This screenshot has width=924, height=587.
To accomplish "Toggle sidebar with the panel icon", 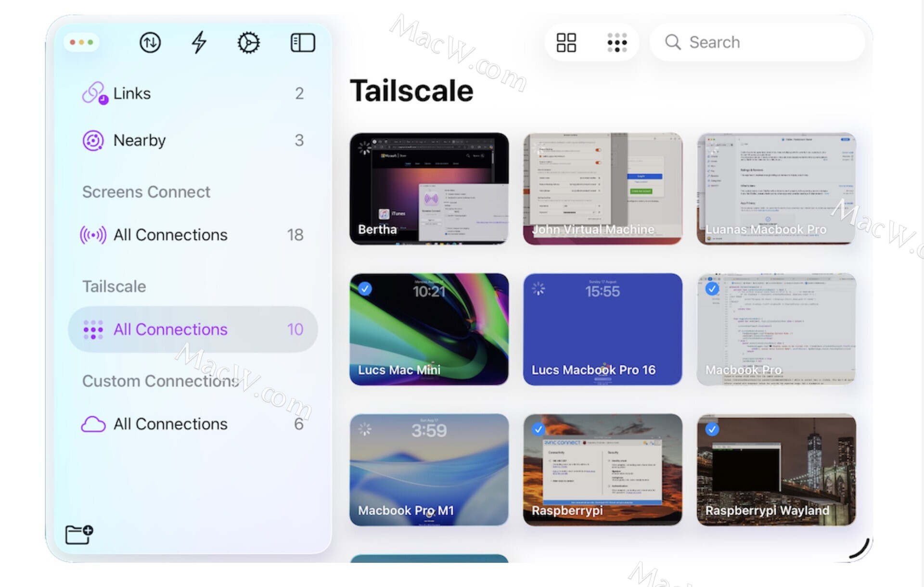I will click(x=303, y=42).
